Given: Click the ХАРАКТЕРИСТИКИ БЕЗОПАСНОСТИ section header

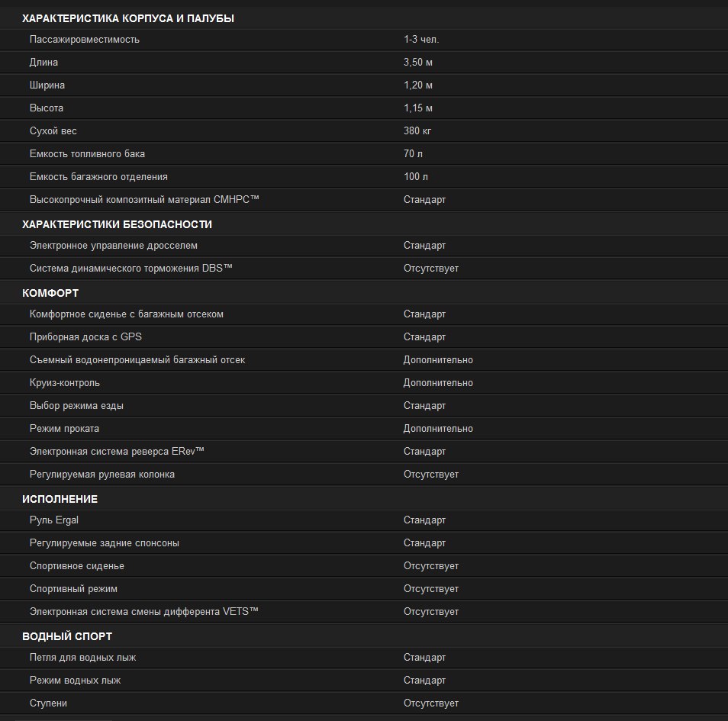Looking at the screenshot, I should coord(117,225).
